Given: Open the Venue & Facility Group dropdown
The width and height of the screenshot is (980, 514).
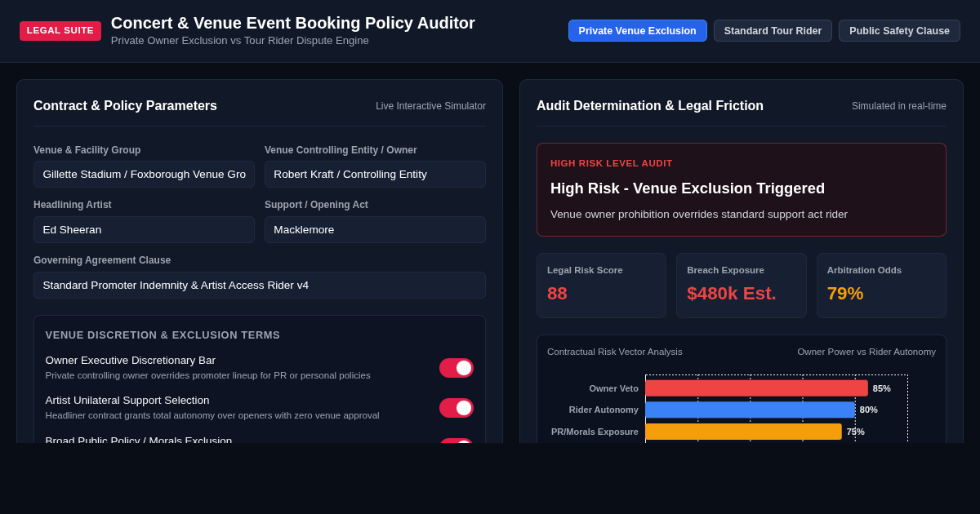Looking at the screenshot, I should tap(144, 174).
